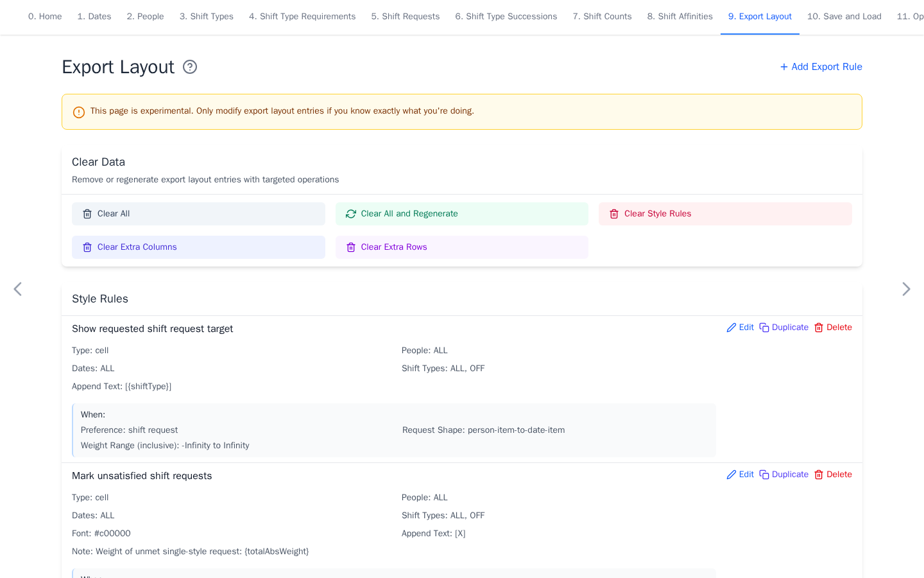This screenshot has height=578, width=924.
Task: Click the 'Export Layout' page heading
Action: [118, 67]
